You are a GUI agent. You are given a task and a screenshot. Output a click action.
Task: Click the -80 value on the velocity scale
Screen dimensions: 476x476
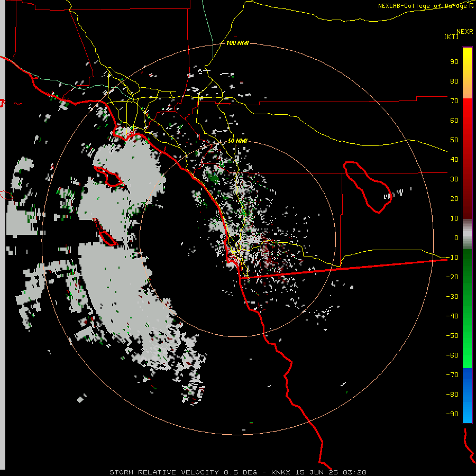[452, 395]
